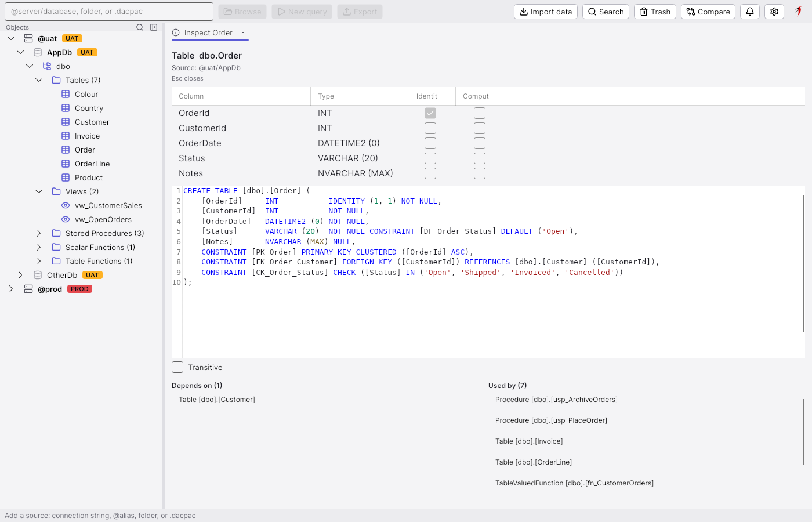Open settings gear icon
Viewport: 812px width, 522px height.
point(774,12)
